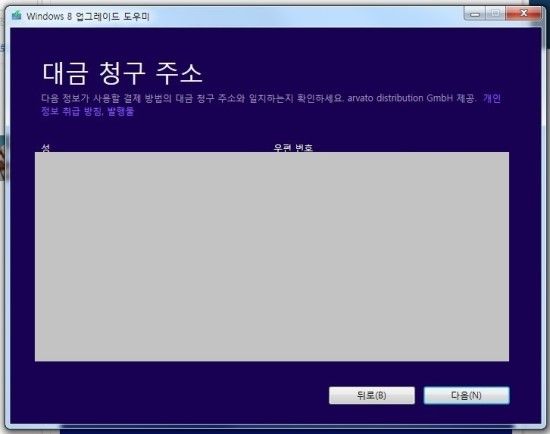Click the Windows 8 upgrade assistant title icon
550x434 pixels.
[x=16, y=16]
